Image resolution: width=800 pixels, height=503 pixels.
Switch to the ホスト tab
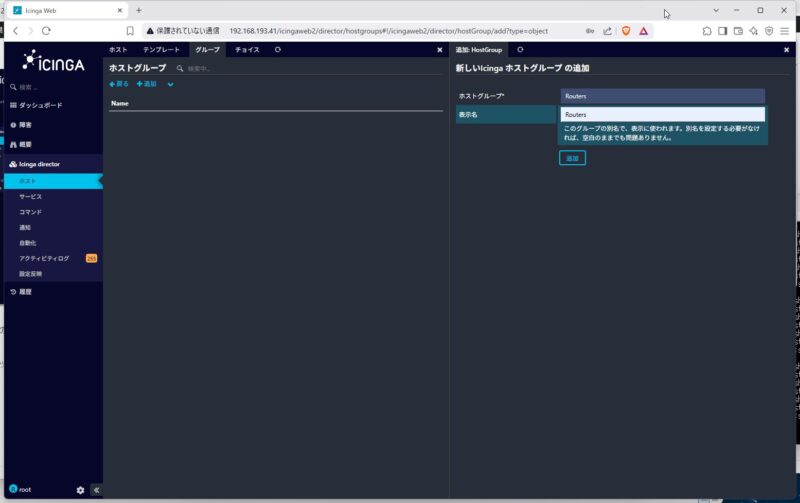pos(118,49)
